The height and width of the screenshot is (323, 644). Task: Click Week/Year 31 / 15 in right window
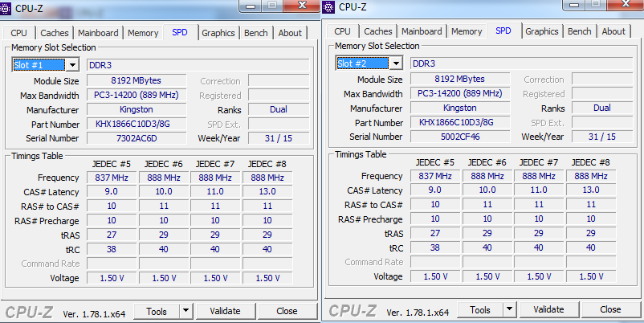point(602,137)
